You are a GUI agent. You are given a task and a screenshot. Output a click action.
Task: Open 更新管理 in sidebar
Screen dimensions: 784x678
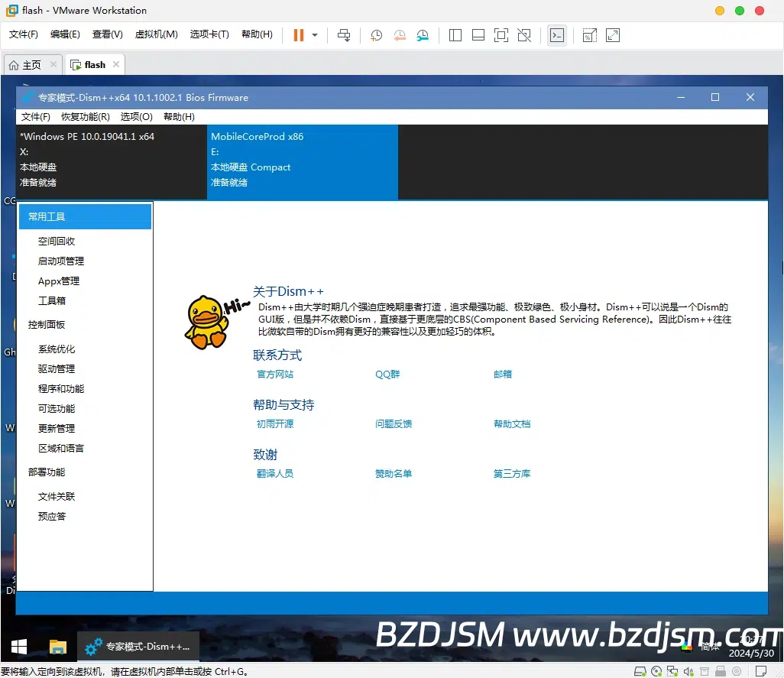coord(57,429)
